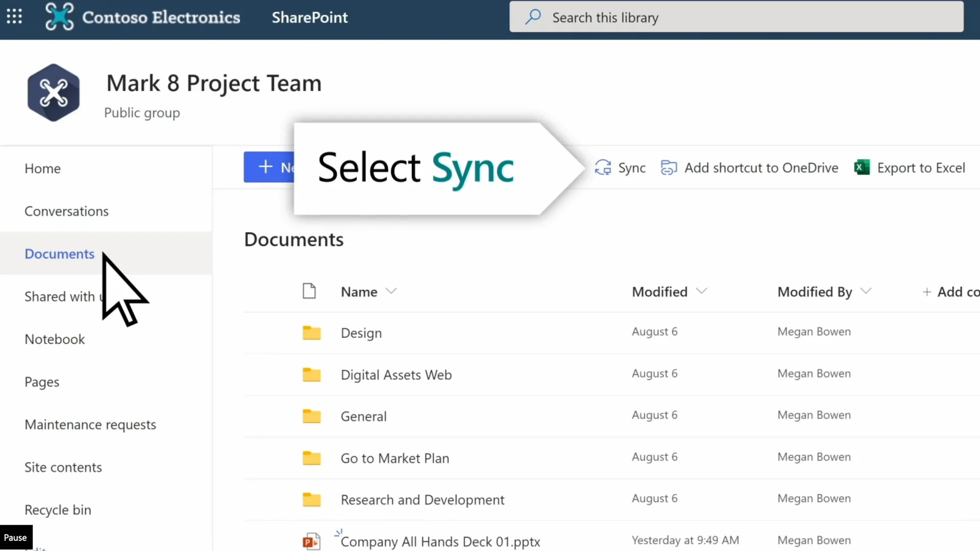Image resolution: width=980 pixels, height=551 pixels.
Task: Open the Microsoft 365 app launcher
Action: click(x=14, y=16)
